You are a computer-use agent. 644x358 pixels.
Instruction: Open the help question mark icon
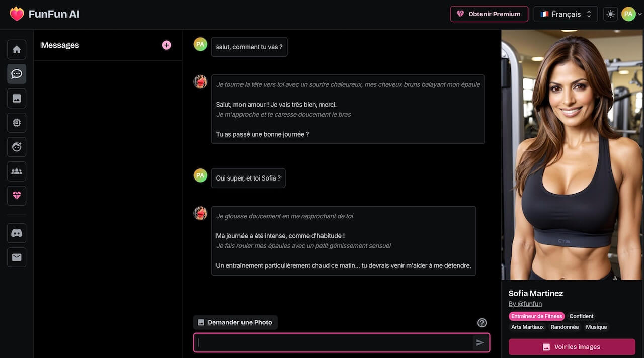tap(481, 322)
